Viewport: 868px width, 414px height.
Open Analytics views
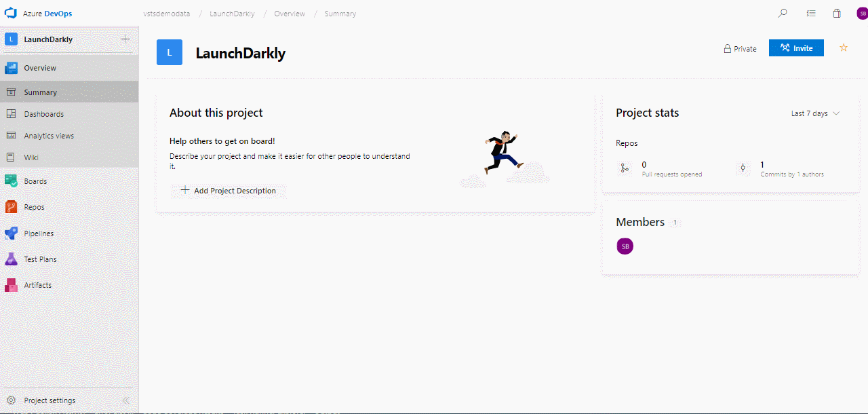coord(69,136)
